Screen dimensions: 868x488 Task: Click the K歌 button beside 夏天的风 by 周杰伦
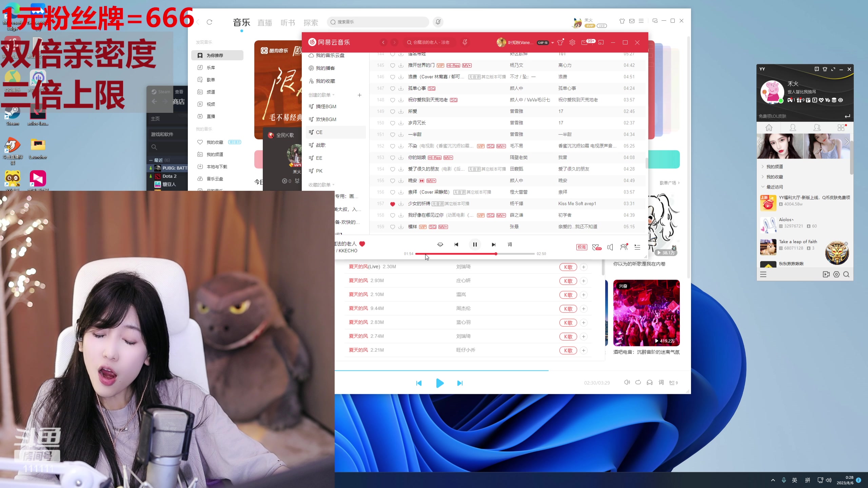[568, 309]
